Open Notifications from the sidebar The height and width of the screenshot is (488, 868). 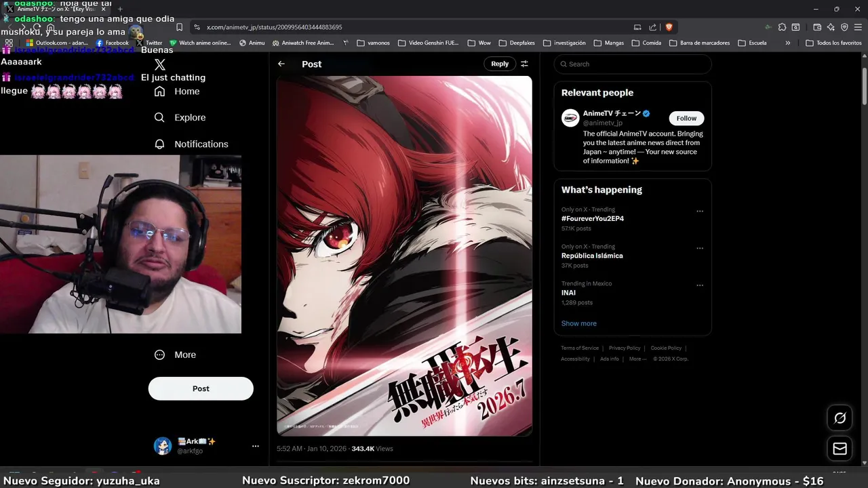tap(191, 144)
